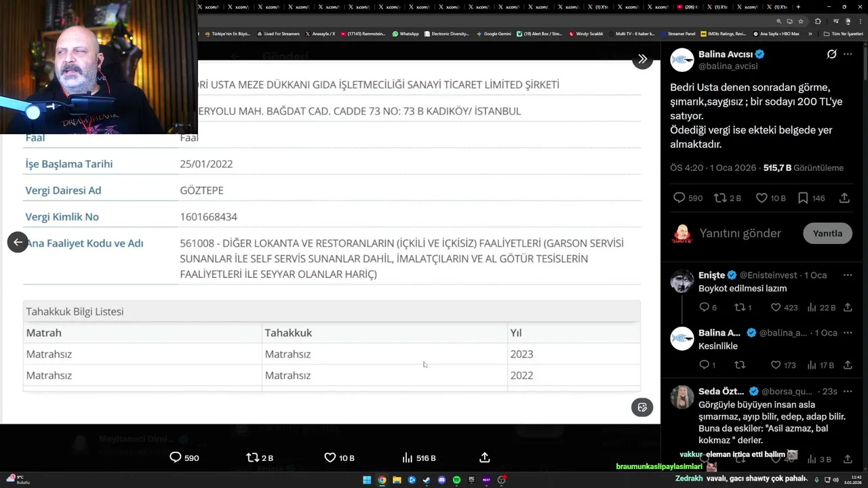Open @balina_avcisi handle link
868x488 pixels.
tap(728, 66)
